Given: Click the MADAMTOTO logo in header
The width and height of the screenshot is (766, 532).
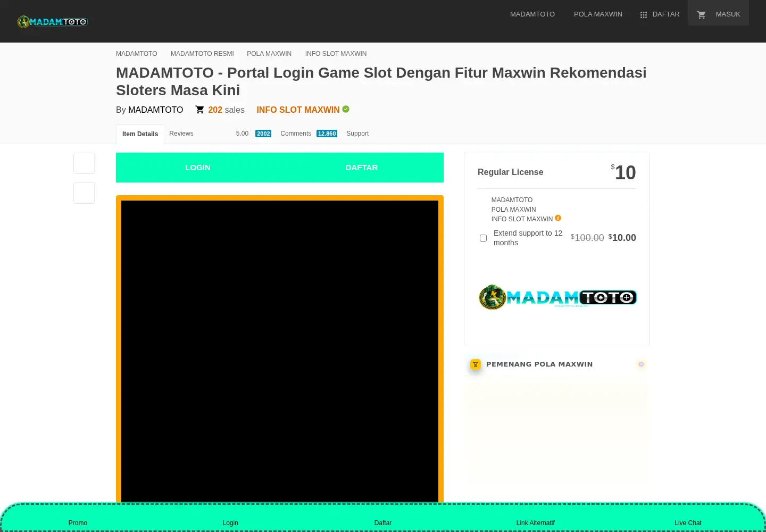Looking at the screenshot, I should pyautogui.click(x=53, y=22).
